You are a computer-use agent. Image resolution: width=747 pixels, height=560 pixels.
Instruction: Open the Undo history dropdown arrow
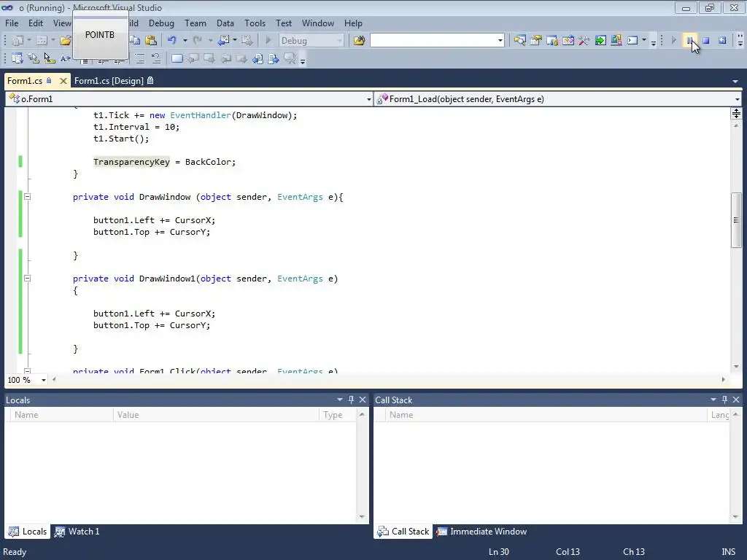coord(185,41)
